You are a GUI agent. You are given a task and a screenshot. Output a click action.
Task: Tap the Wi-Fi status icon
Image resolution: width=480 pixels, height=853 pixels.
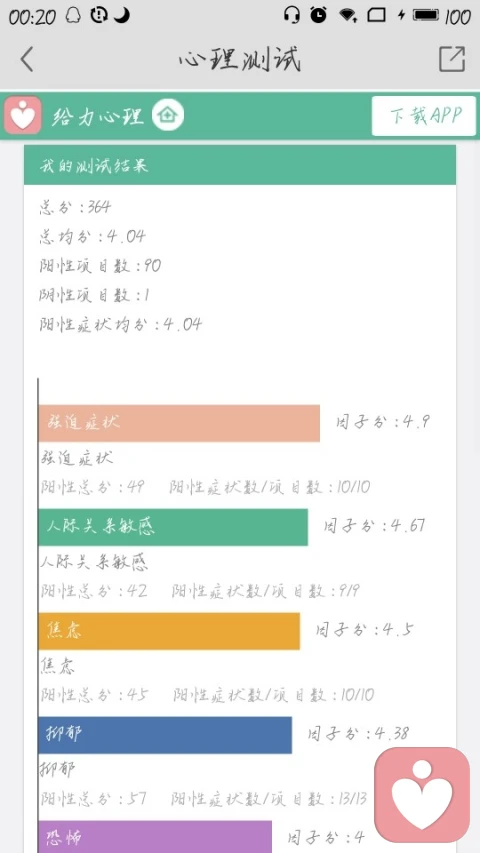tap(348, 15)
